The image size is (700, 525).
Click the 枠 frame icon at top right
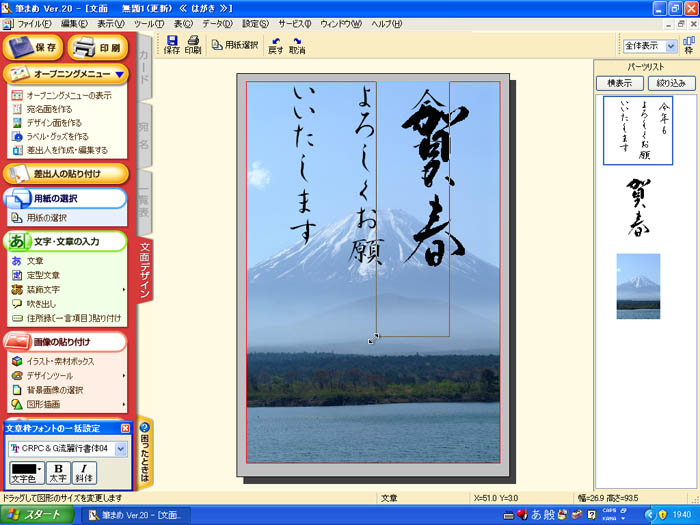[688, 44]
